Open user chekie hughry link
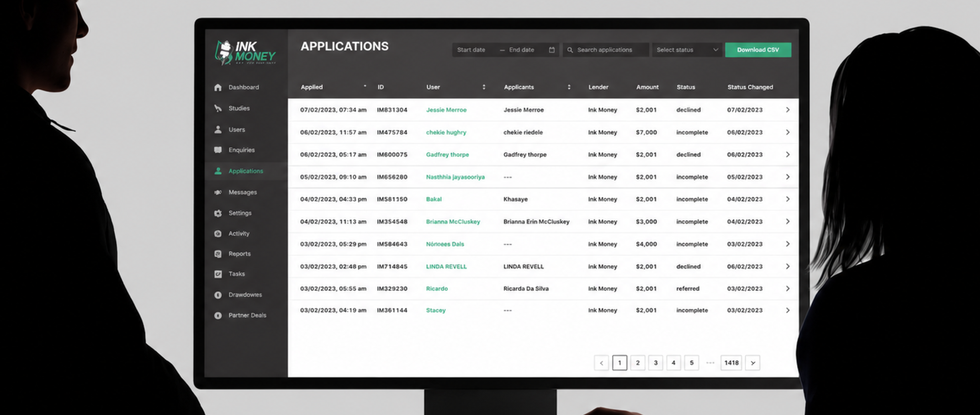Screen dimensions: 980x415 [446, 132]
